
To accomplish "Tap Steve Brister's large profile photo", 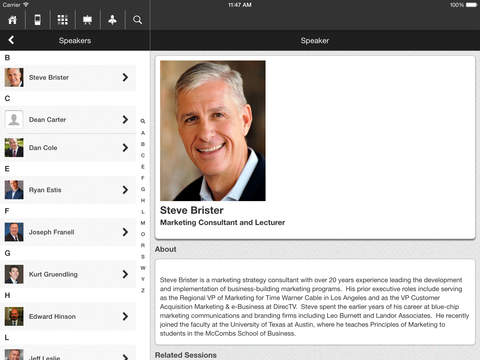I will point(213,131).
